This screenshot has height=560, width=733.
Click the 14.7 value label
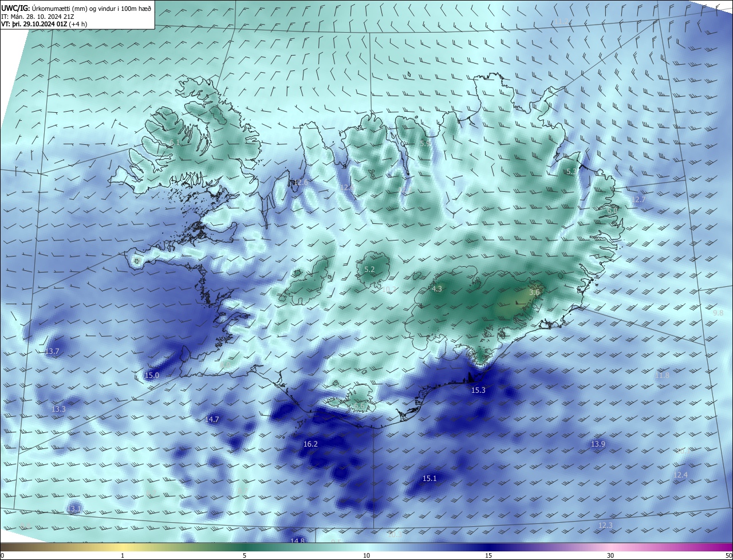(x=212, y=419)
